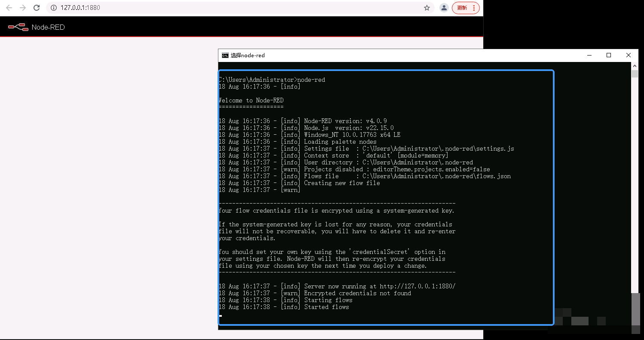
Task: Click the 'Node.js version: v22.15.0' line
Action: (x=306, y=128)
